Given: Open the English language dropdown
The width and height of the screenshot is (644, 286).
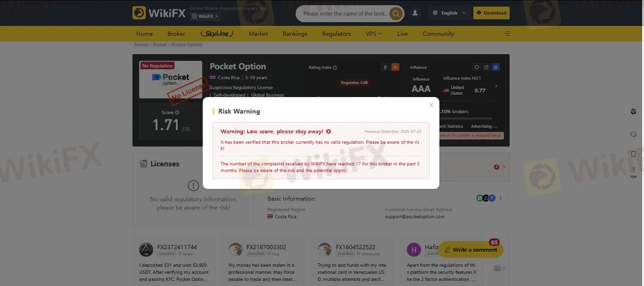Looking at the screenshot, I should 450,13.
